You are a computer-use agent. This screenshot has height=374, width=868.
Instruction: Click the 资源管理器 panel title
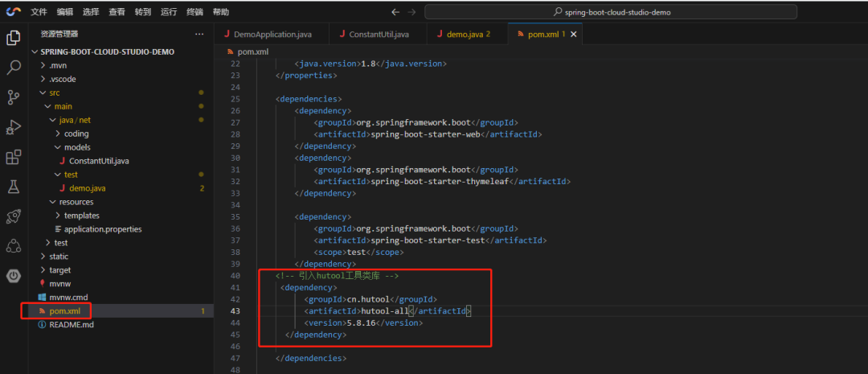tap(59, 35)
